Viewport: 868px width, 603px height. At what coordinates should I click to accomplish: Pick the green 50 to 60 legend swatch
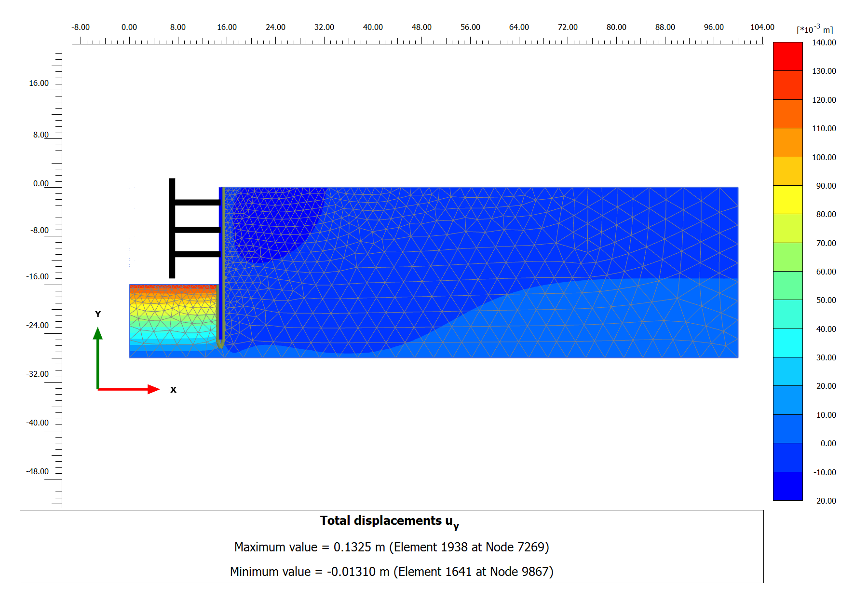tap(787, 286)
